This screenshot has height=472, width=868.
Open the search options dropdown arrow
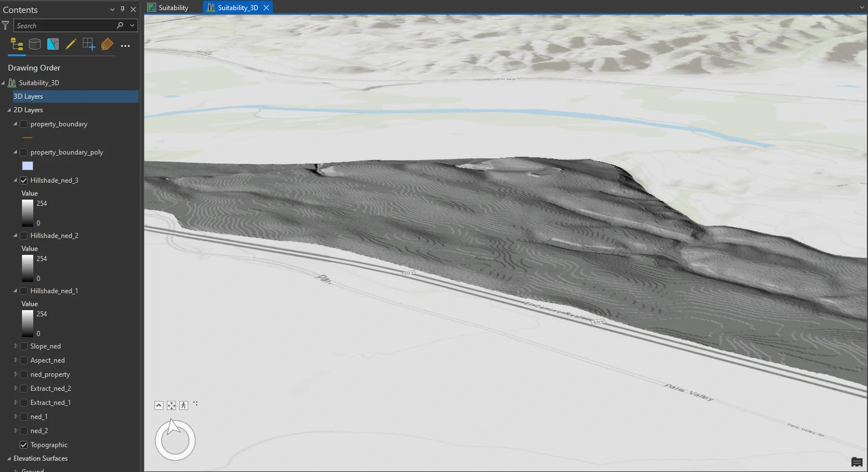coord(132,25)
